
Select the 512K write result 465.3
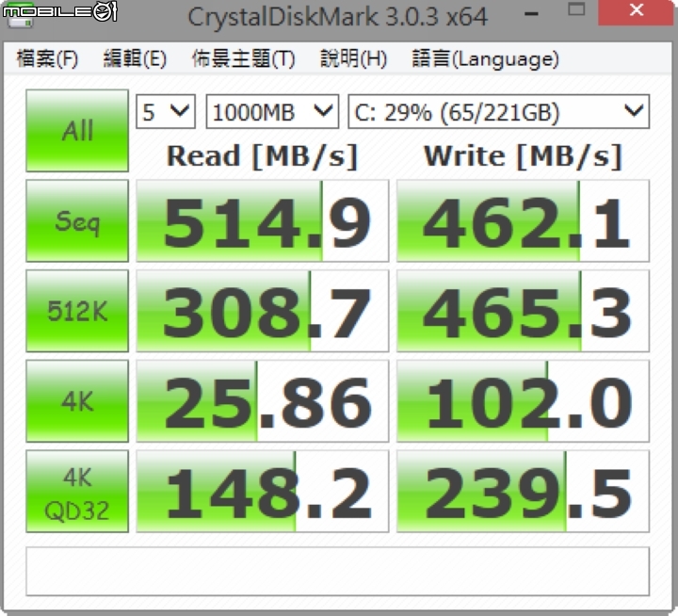coord(523,311)
